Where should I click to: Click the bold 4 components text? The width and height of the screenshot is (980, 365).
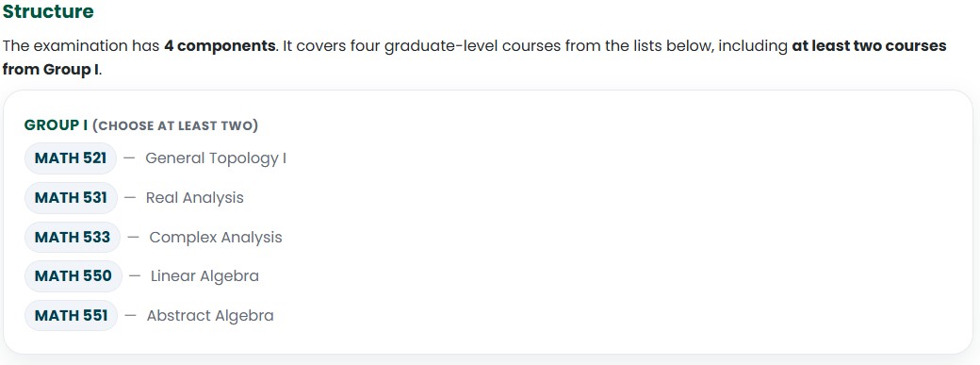(x=220, y=46)
